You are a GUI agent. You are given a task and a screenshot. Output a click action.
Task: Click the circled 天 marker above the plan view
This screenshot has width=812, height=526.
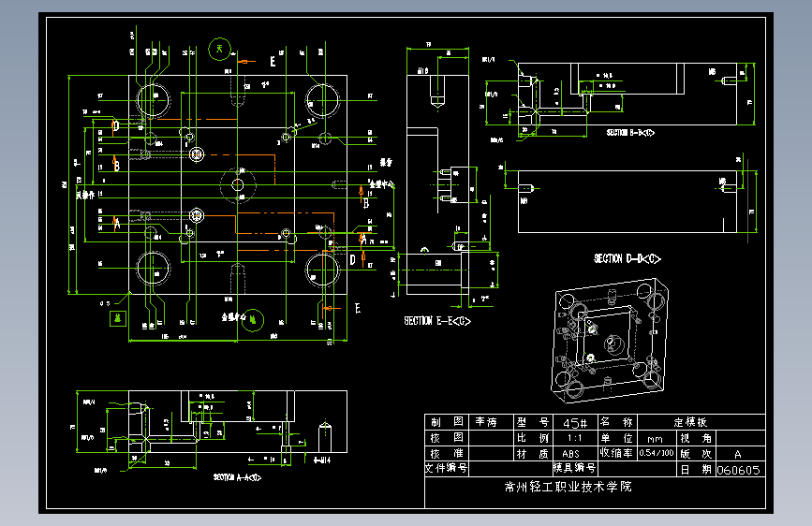[x=219, y=50]
